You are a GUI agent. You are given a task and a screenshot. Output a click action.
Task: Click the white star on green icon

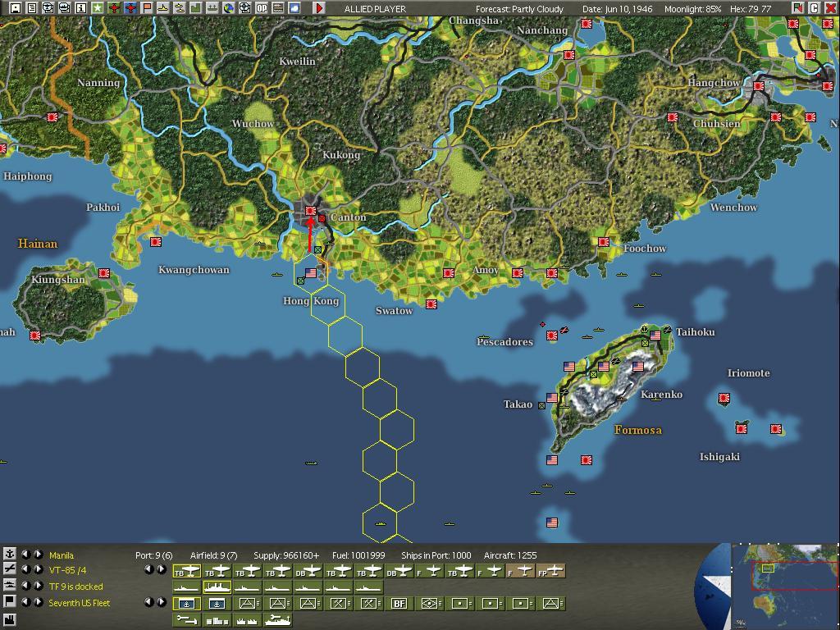coord(97,8)
